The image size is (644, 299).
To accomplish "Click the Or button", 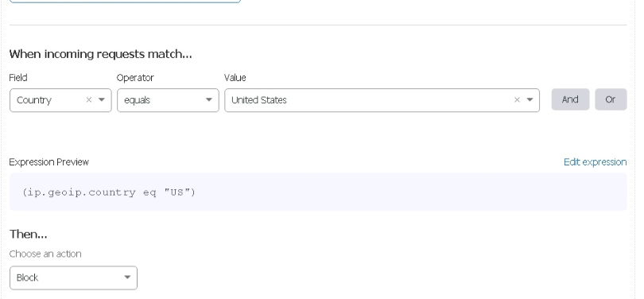I will (611, 99).
